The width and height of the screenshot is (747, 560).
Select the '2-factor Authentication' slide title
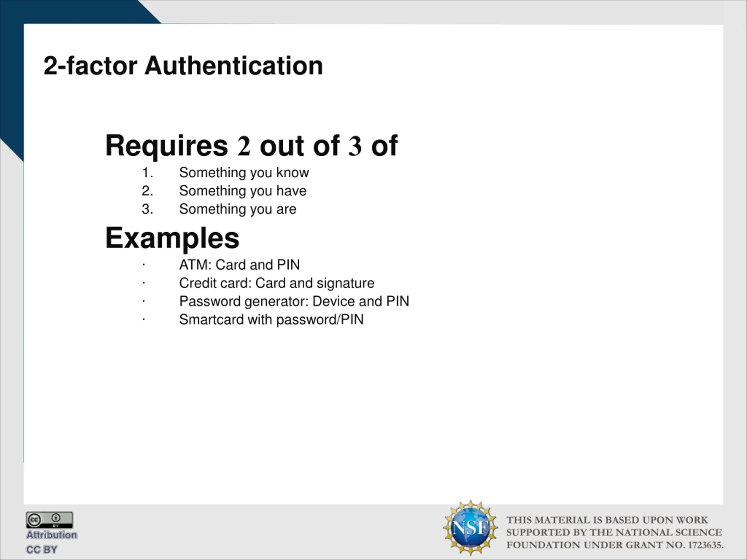tap(183, 66)
